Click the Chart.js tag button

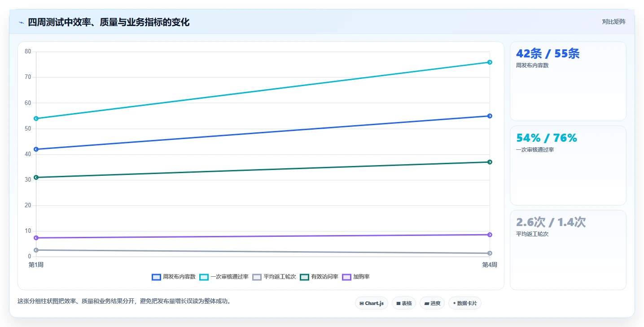(372, 303)
